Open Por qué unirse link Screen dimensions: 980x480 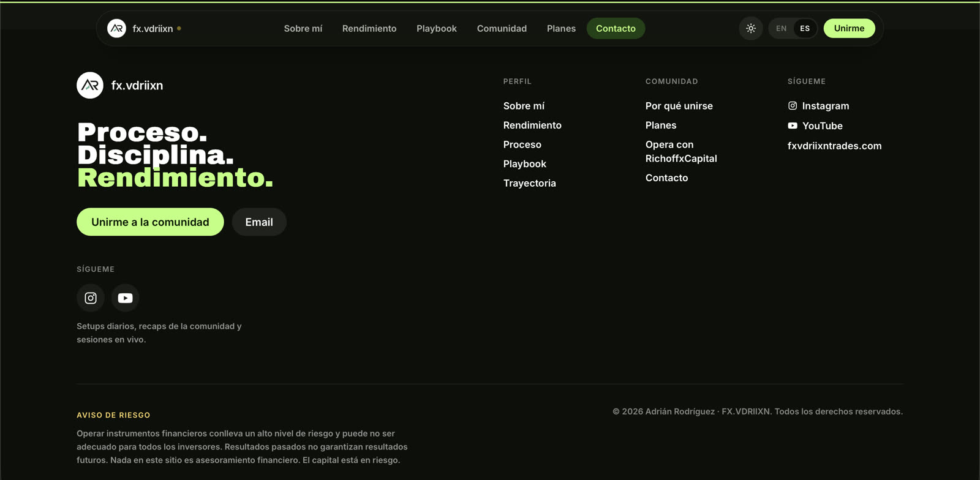click(x=679, y=106)
